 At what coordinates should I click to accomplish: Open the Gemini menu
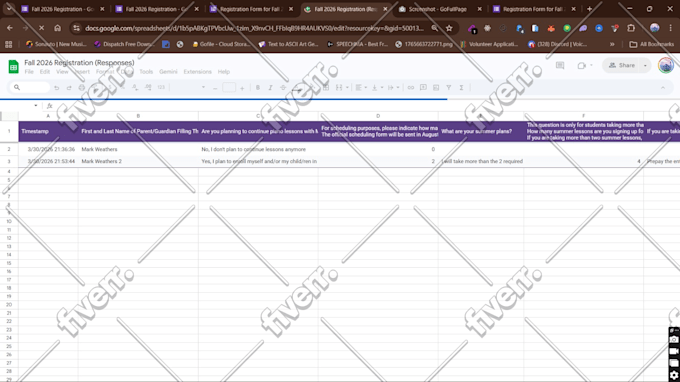click(x=168, y=72)
